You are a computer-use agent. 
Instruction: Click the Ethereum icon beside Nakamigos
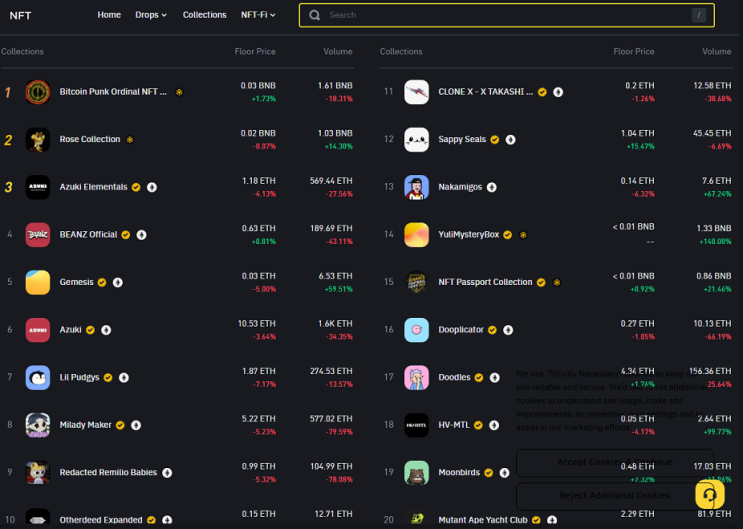tap(492, 187)
